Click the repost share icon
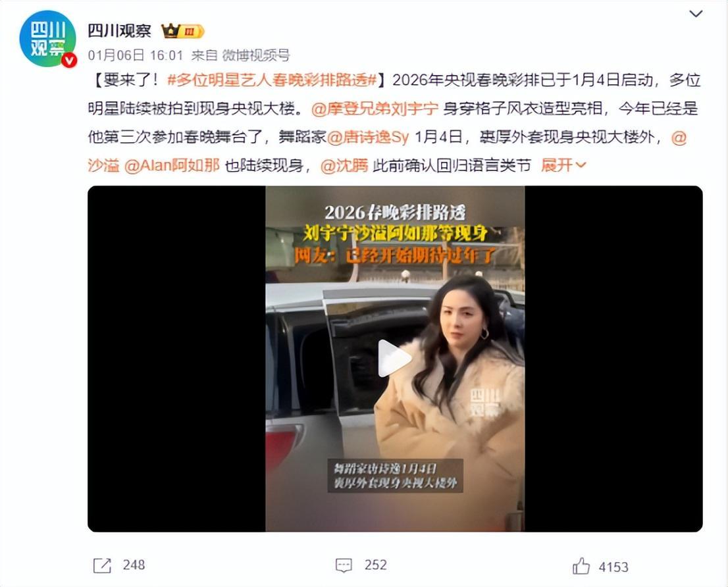The height and width of the screenshot is (587, 728). click(x=102, y=565)
